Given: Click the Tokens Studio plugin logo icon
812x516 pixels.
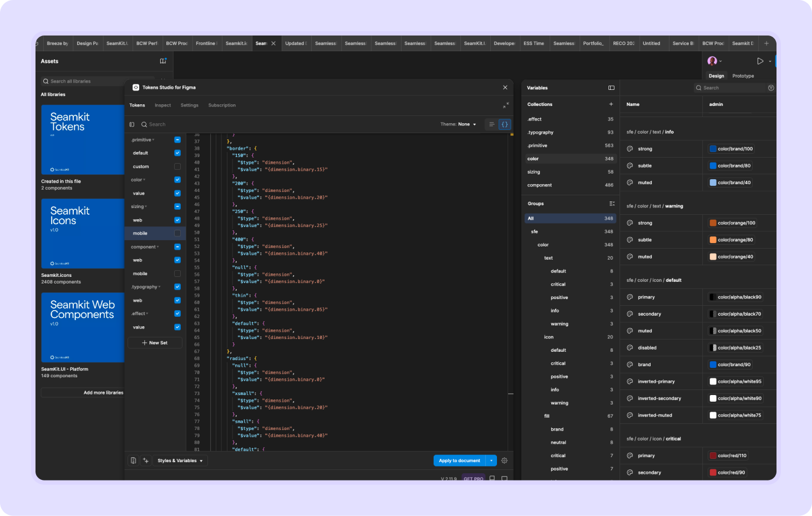Looking at the screenshot, I should (136, 88).
